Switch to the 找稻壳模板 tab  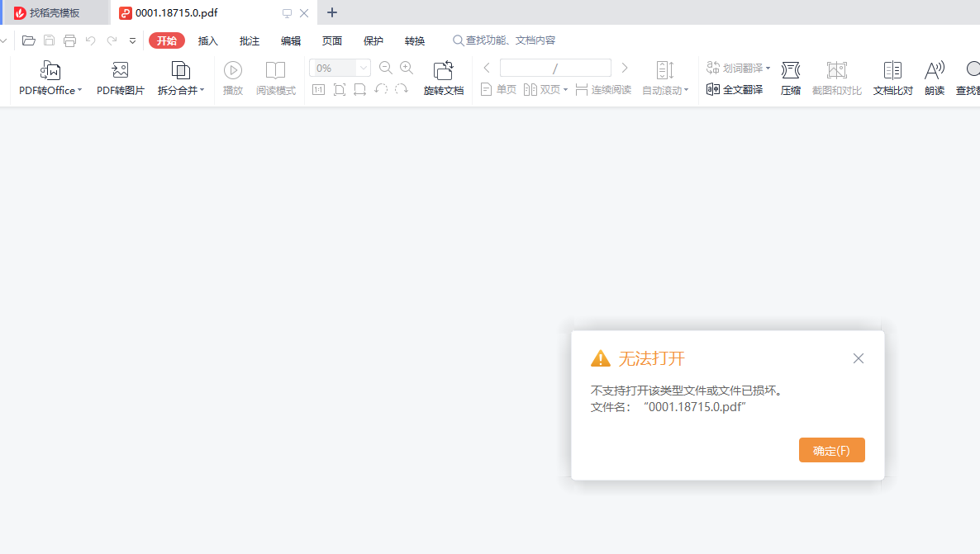[x=55, y=13]
